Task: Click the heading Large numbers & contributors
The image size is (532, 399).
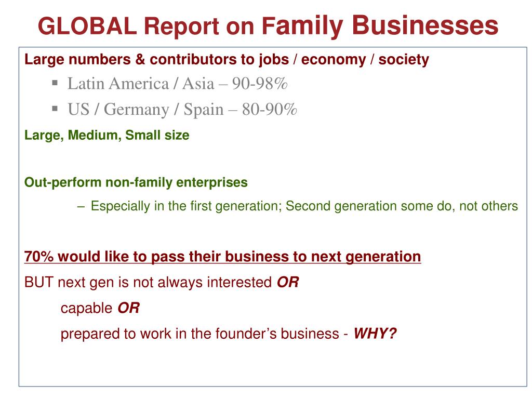Action: pos(227,59)
